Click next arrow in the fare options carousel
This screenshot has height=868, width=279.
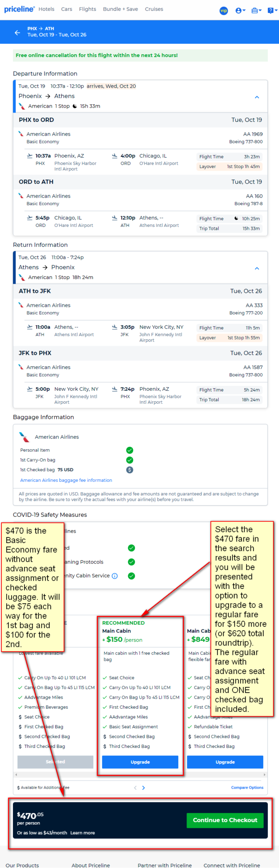[x=144, y=787]
